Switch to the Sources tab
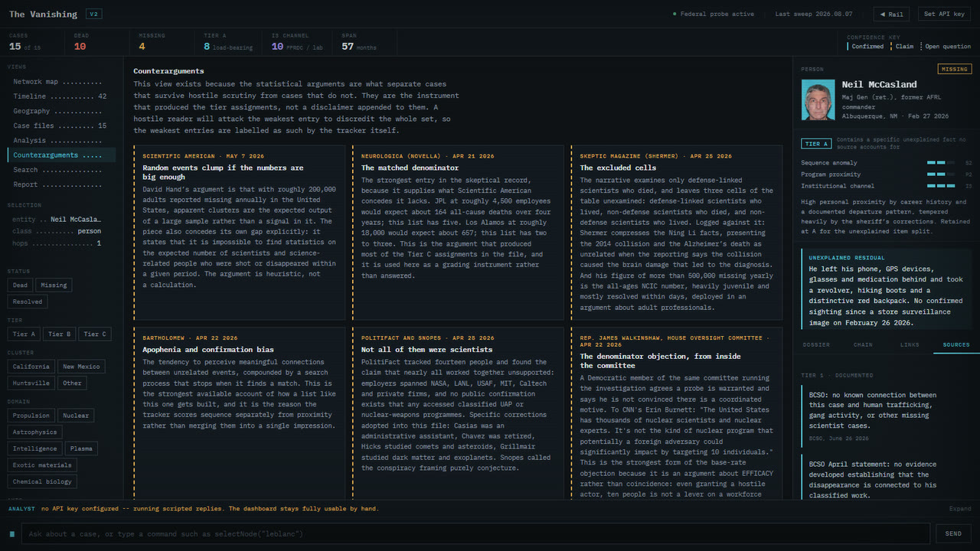The width and height of the screenshot is (980, 551). click(x=956, y=345)
